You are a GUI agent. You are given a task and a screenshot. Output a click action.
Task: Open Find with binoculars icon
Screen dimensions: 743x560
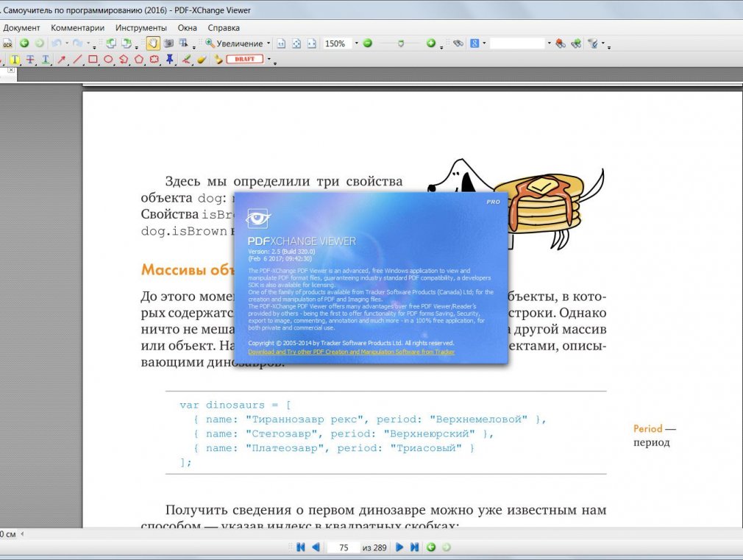[x=458, y=43]
